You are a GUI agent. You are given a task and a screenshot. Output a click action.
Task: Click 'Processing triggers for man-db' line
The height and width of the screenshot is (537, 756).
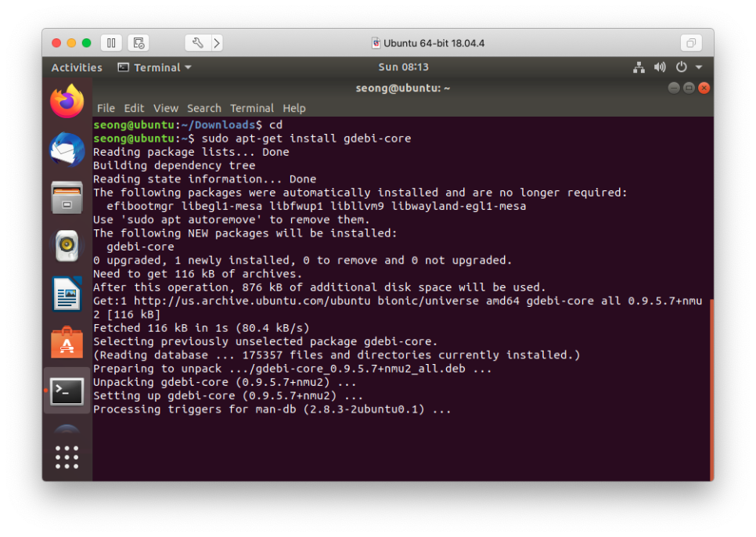click(x=272, y=409)
